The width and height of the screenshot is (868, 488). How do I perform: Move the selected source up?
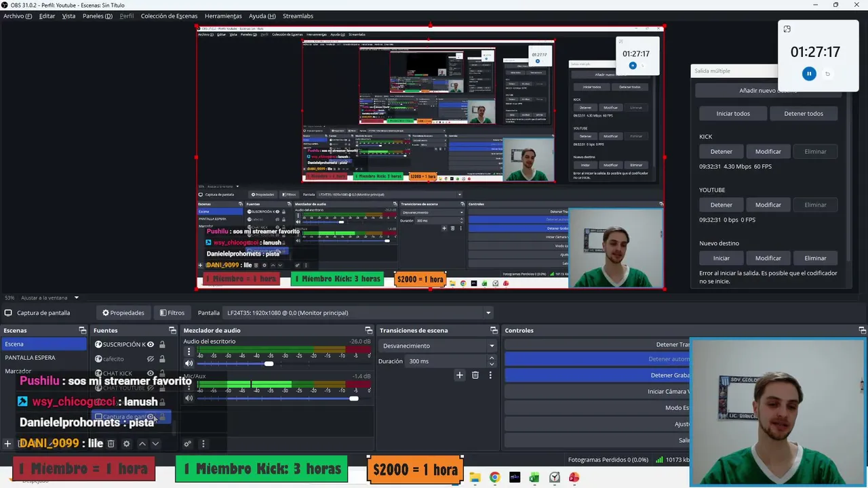pyautogui.click(x=142, y=444)
